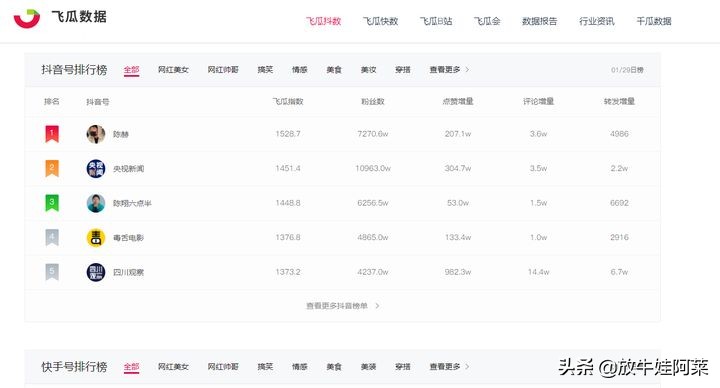The width and height of the screenshot is (720, 388).
Task: Click the 粉丝数 column header
Action: tap(373, 101)
